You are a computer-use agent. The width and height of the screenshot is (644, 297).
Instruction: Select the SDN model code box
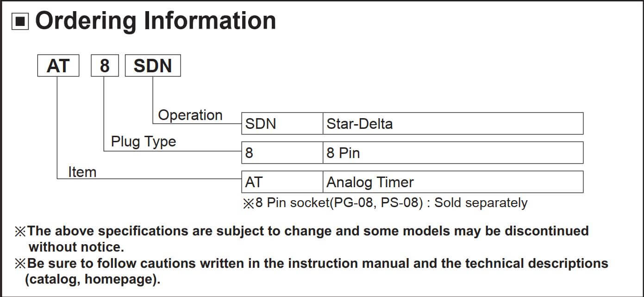click(153, 66)
